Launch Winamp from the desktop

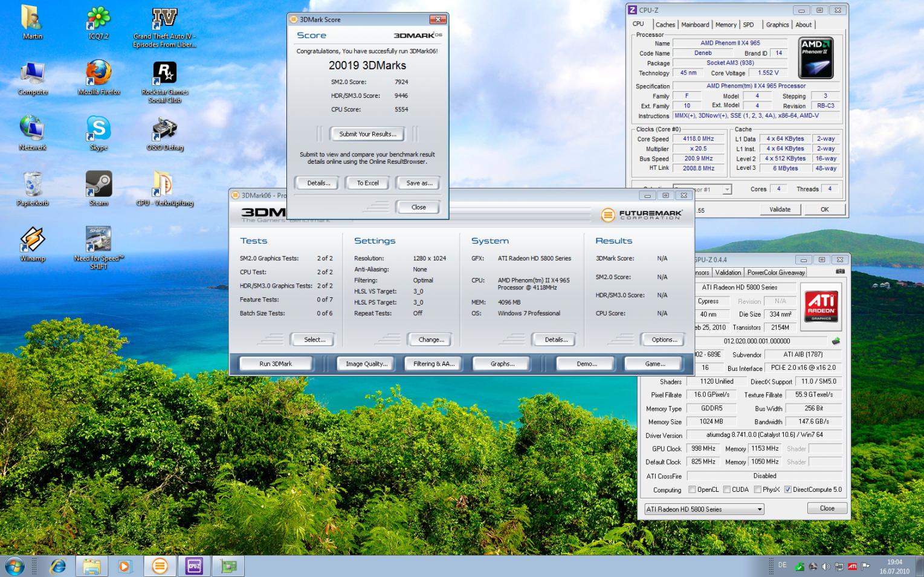pos(33,245)
